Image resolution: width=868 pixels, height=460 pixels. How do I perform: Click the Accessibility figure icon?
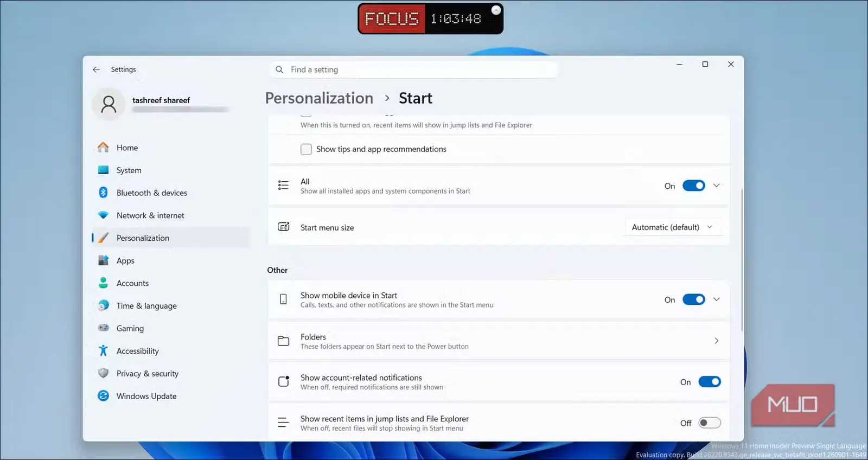click(103, 351)
